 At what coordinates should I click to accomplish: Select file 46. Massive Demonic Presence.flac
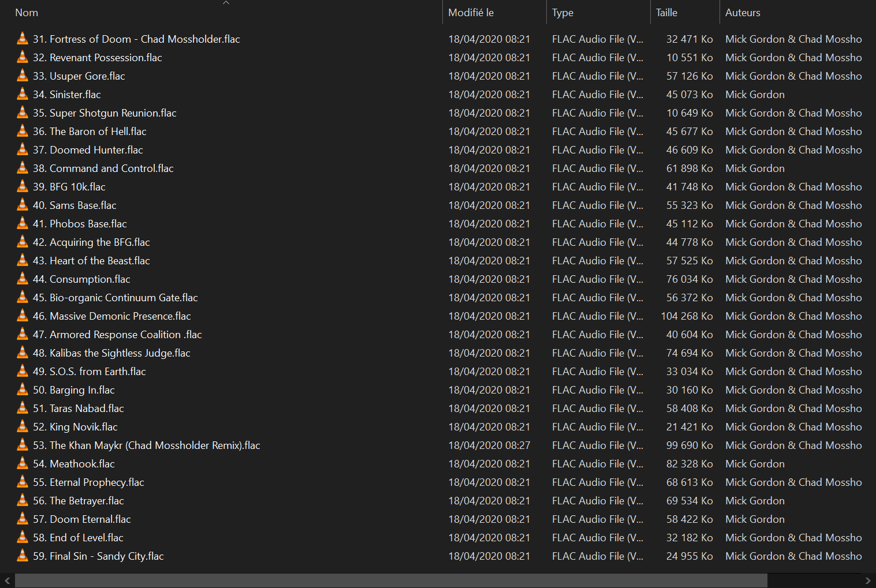(x=120, y=316)
